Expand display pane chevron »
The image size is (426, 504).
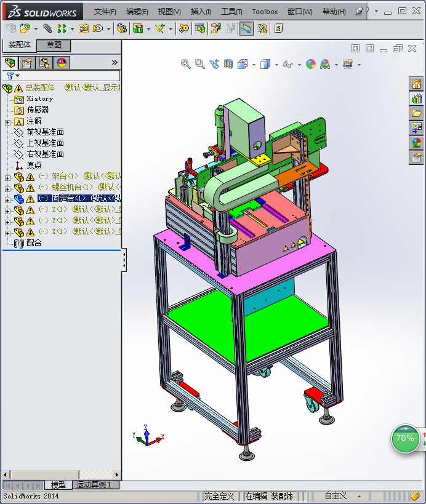(x=115, y=62)
